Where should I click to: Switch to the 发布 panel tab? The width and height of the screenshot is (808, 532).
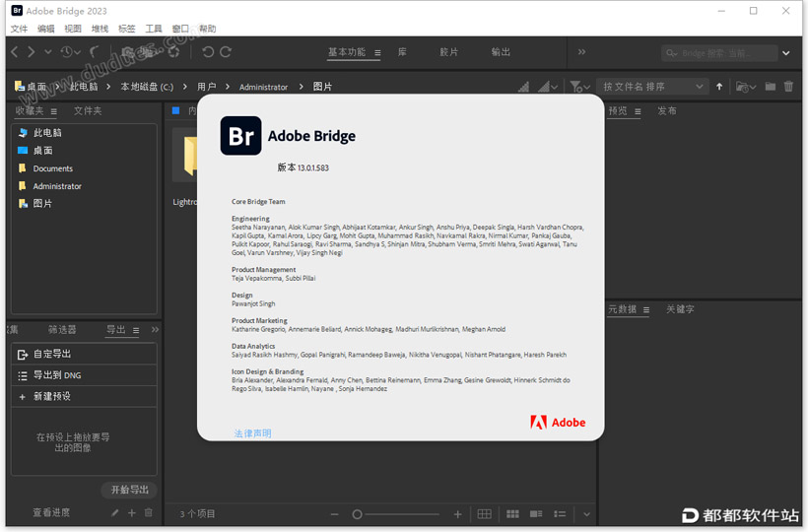click(x=667, y=110)
